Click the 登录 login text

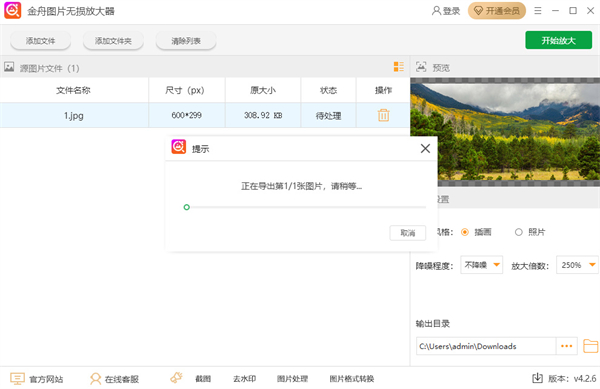click(x=452, y=11)
